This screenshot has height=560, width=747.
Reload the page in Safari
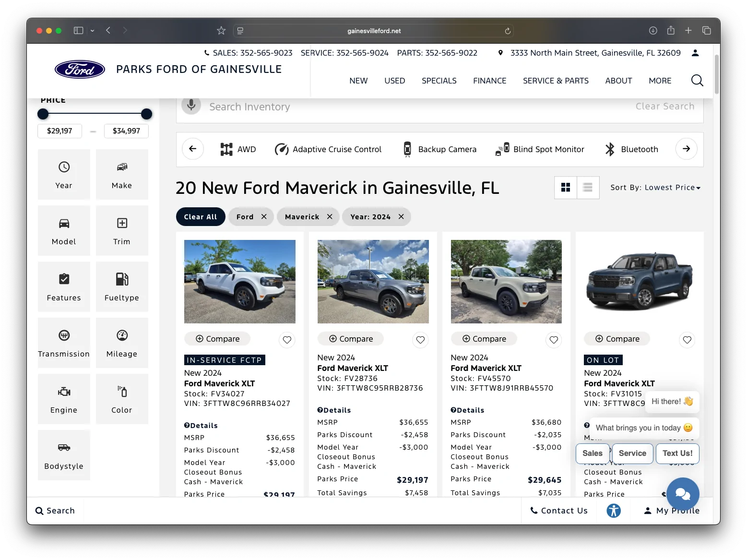click(x=508, y=31)
